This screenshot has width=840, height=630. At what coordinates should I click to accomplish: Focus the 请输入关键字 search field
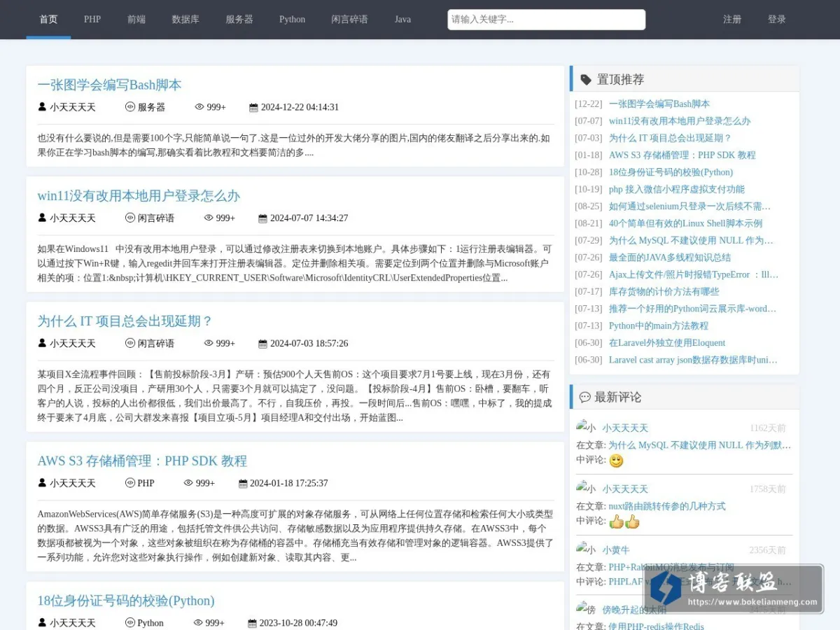[x=547, y=20]
